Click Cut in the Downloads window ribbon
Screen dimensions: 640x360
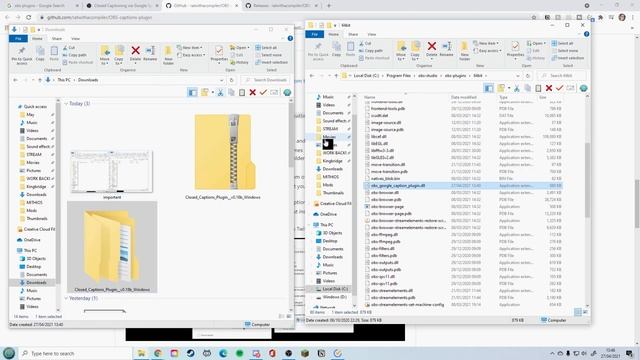[69, 48]
